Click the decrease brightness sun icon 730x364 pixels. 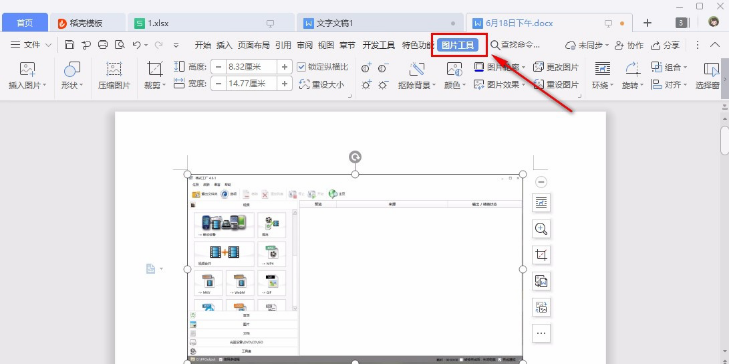coord(383,85)
